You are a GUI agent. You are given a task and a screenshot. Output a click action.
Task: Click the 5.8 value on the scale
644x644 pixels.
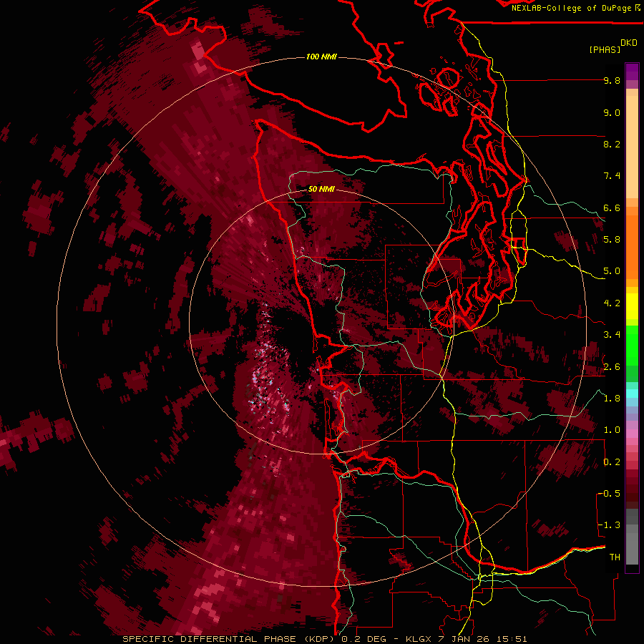(x=612, y=240)
